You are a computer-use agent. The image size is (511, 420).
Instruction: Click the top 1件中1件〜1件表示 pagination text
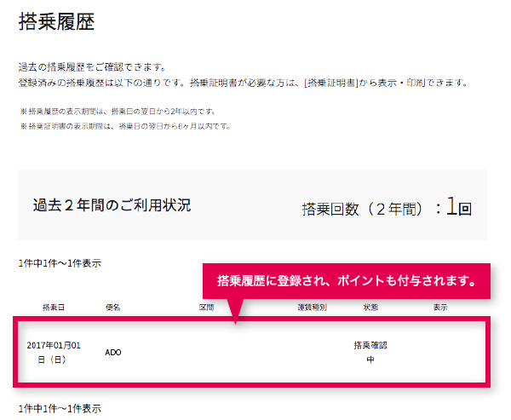point(59,263)
